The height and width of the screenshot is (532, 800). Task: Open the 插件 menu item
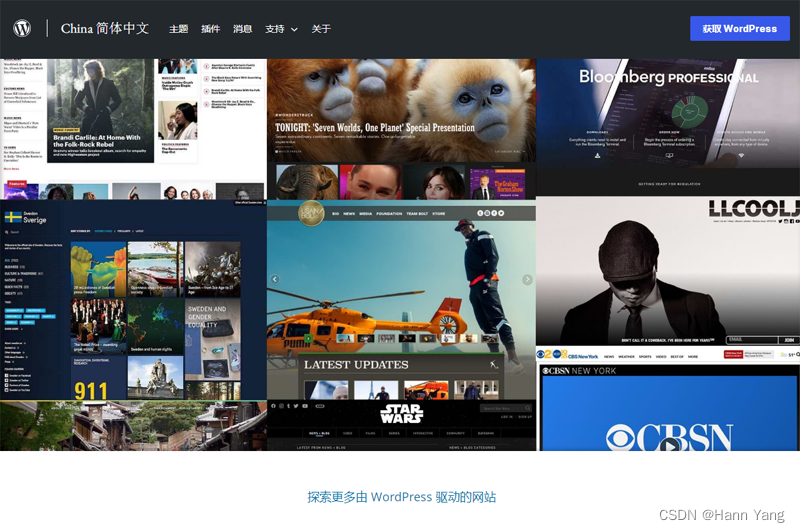pyautogui.click(x=210, y=29)
